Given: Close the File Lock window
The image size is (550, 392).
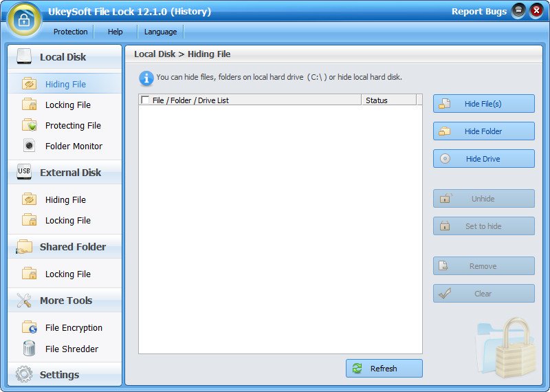Looking at the screenshot, I should (x=536, y=11).
